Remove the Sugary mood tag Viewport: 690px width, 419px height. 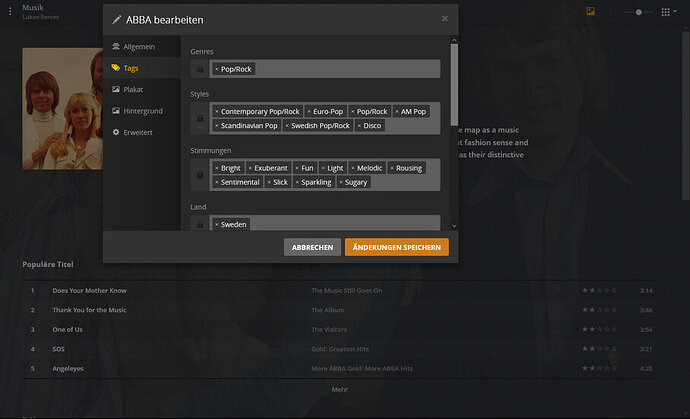pos(341,182)
